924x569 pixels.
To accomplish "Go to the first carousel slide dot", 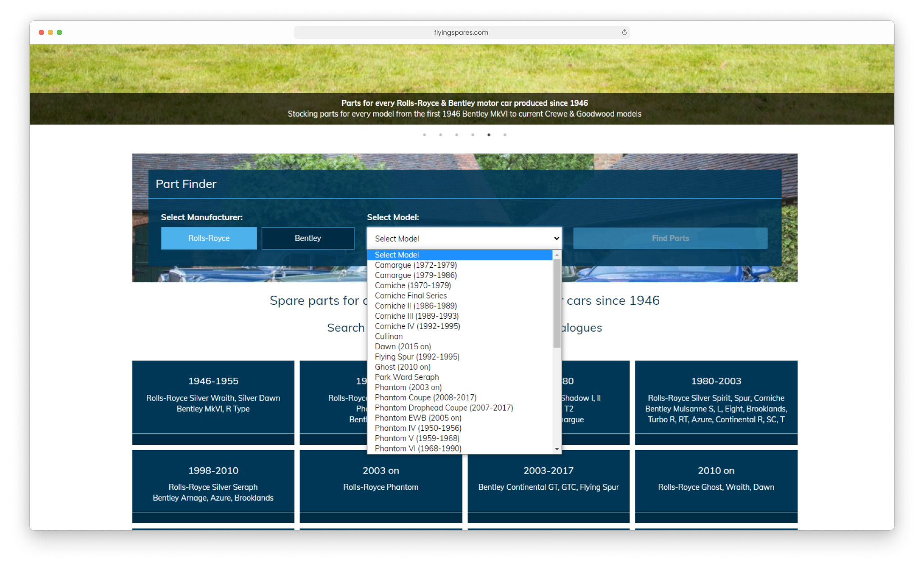I will point(424,135).
